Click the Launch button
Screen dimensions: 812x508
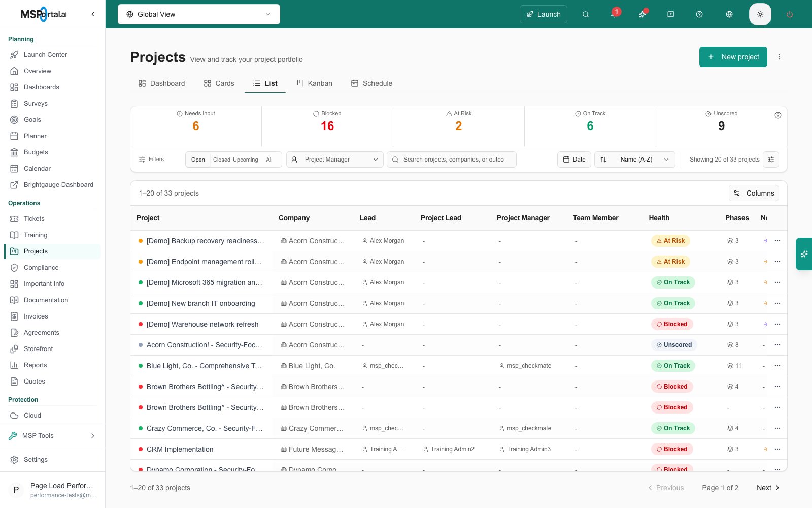tap(544, 14)
